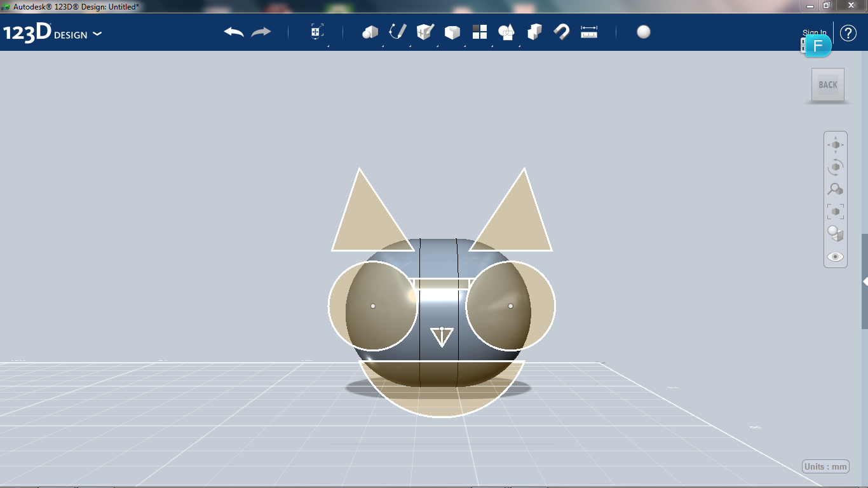Open the Combine tool
Image resolution: width=868 pixels, height=488 pixels.
click(534, 32)
